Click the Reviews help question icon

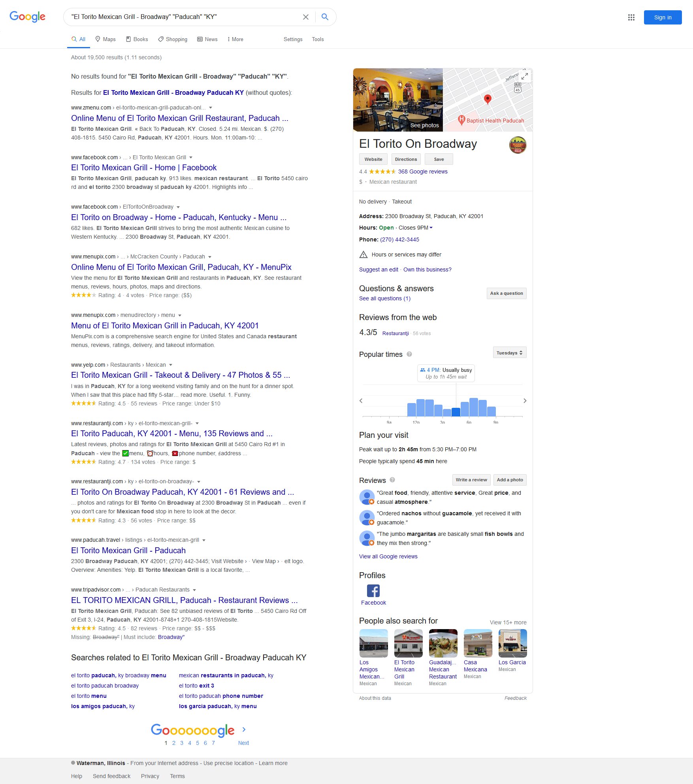click(392, 480)
